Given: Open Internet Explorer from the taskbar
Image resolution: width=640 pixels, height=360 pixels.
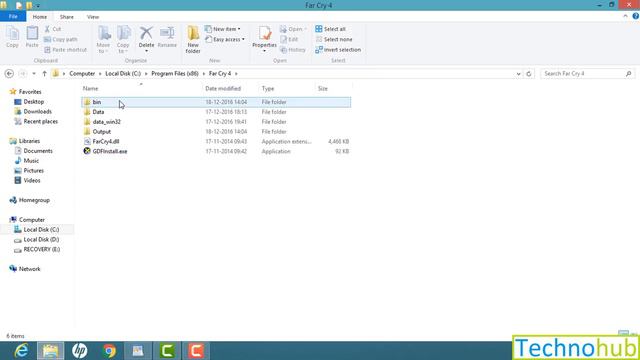Looking at the screenshot, I should [21, 351].
